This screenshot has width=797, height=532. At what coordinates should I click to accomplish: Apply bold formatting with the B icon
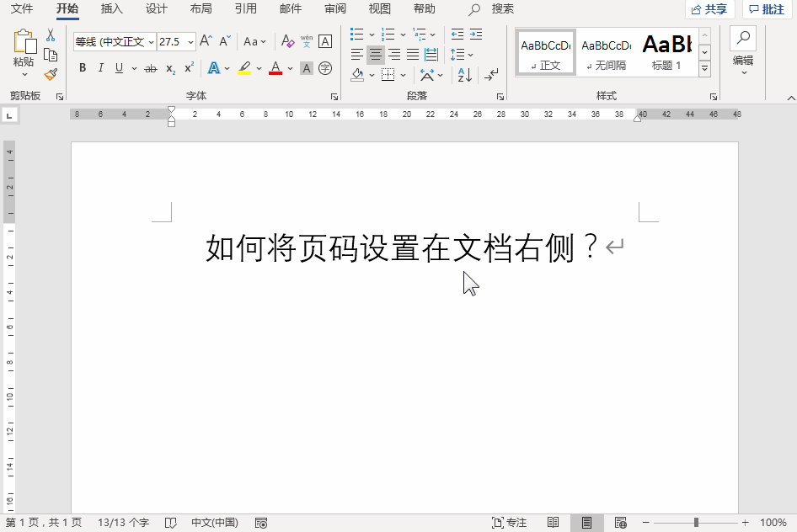82,68
